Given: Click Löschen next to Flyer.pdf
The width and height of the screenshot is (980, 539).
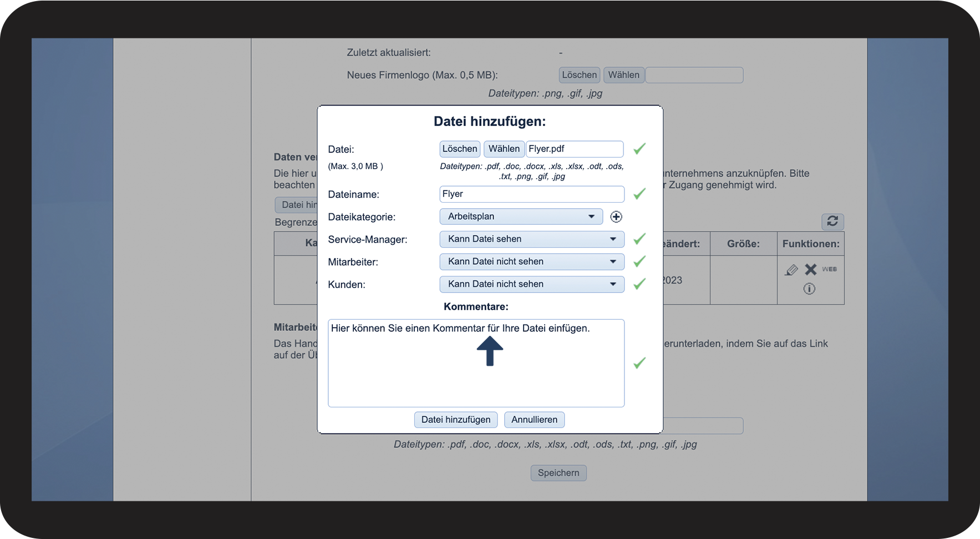Looking at the screenshot, I should pos(459,149).
